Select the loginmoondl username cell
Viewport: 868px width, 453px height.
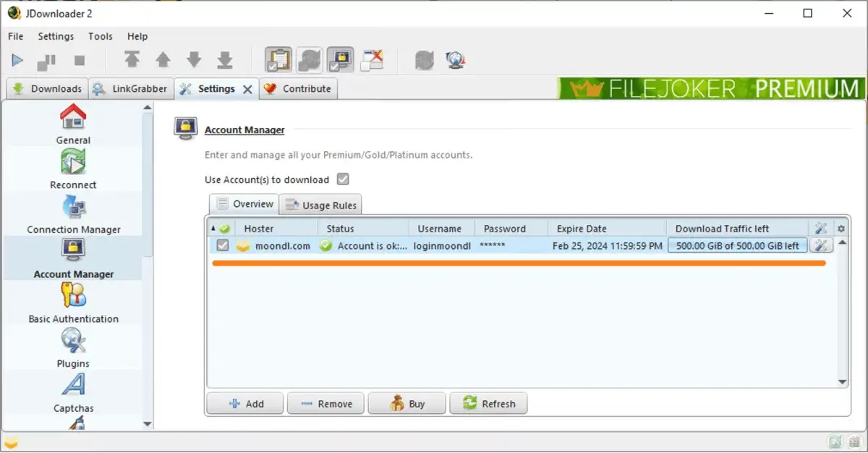[x=442, y=245]
